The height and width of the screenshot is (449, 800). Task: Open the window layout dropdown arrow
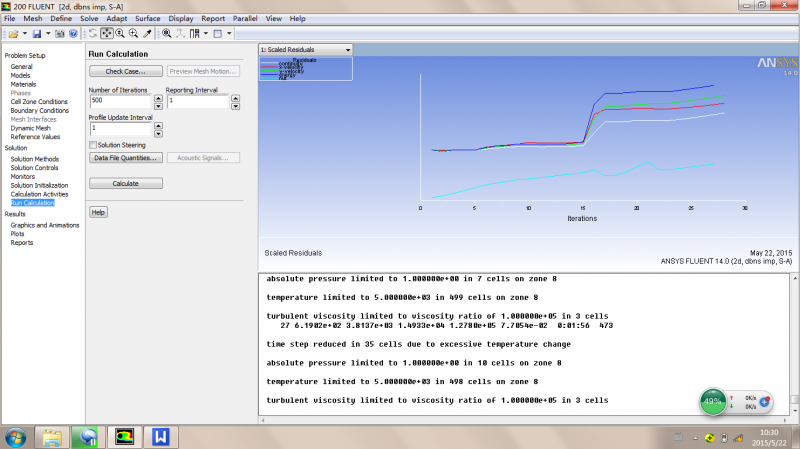206,34
